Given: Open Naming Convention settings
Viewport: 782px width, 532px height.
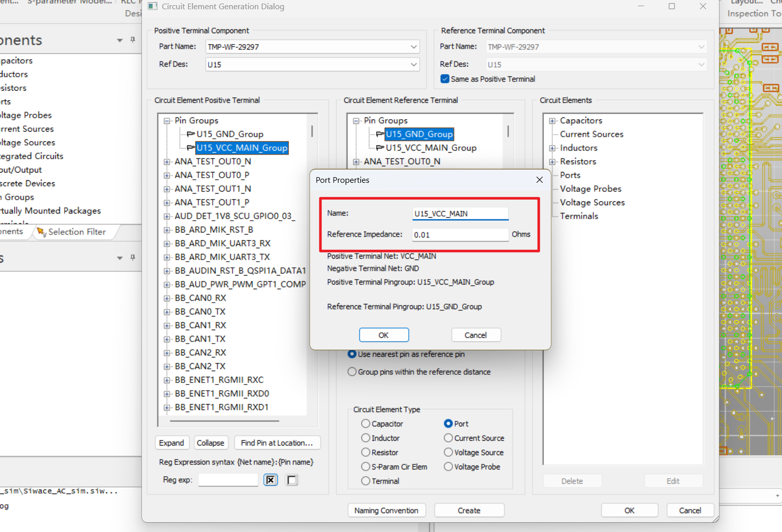Looking at the screenshot, I should coord(386,510).
